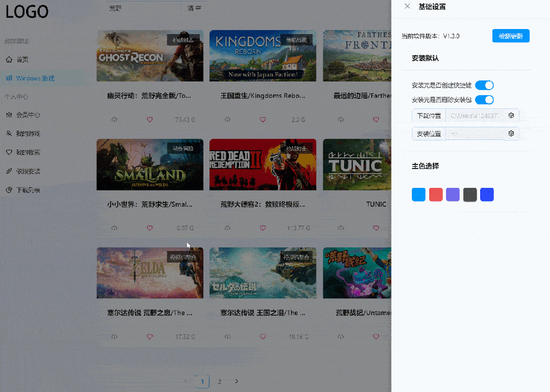Click the 检测更新 button
Image resolution: width=550 pixels, height=392 pixels.
(511, 36)
